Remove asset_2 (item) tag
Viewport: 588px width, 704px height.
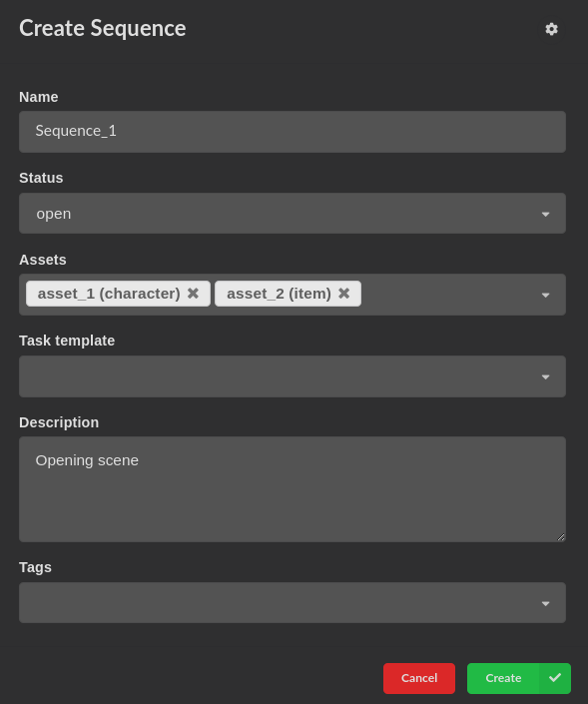(x=343, y=294)
